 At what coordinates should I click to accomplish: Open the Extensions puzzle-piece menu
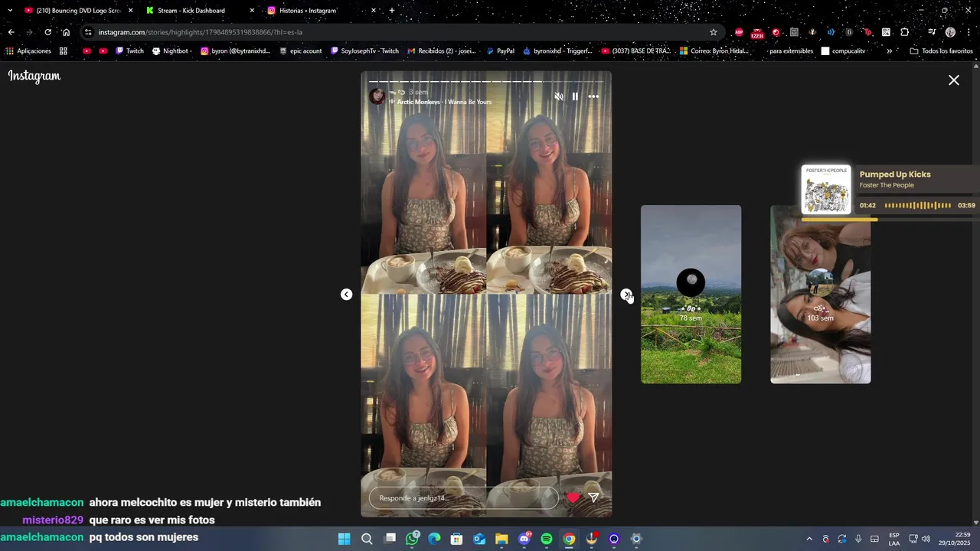(x=904, y=32)
